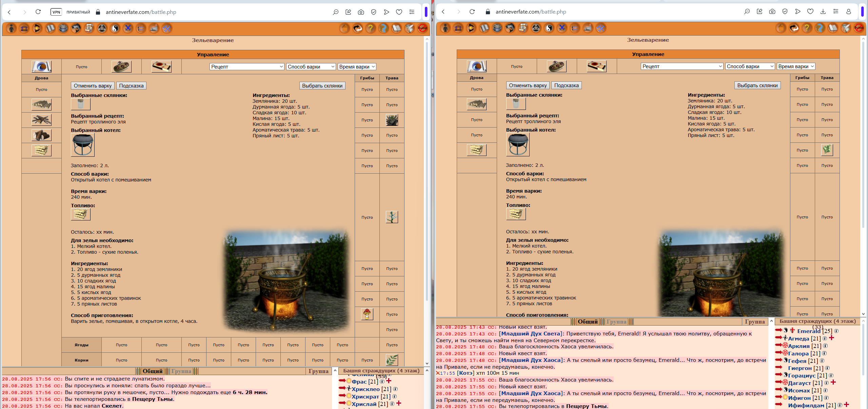Click the red exit icon in left window

422,28
